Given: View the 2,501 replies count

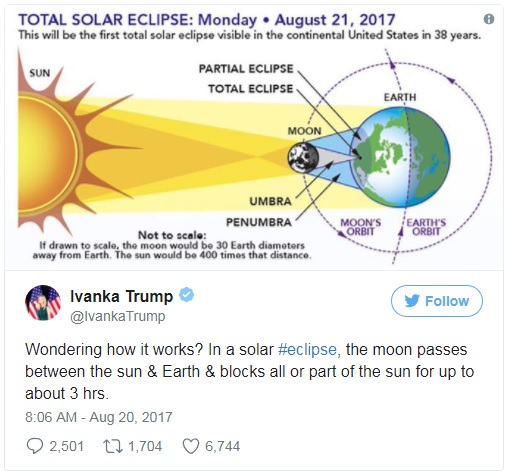Looking at the screenshot, I should [x=66, y=446].
